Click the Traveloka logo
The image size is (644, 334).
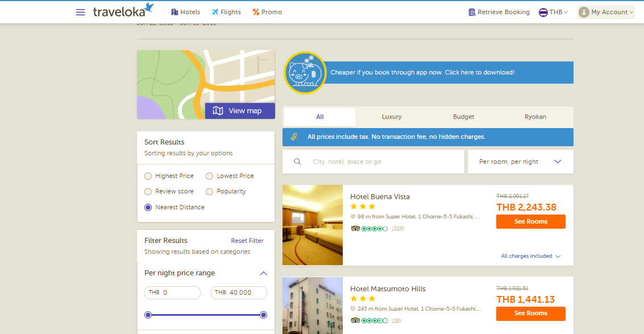coord(123,11)
